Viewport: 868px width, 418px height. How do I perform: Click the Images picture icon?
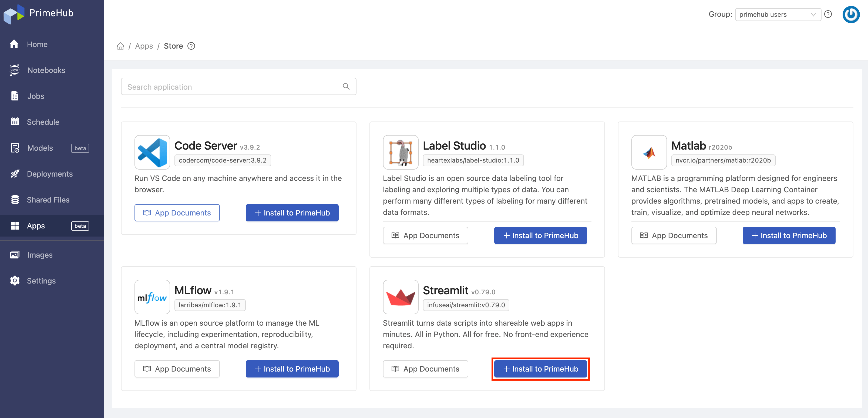pos(15,255)
